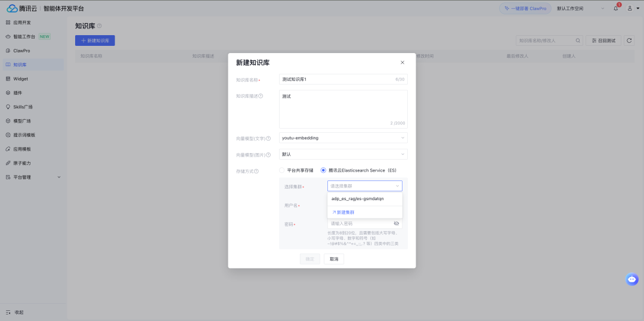Image resolution: width=644 pixels, height=321 pixels.
Task: Click help icon next to 存储方式
Action: tap(256, 172)
